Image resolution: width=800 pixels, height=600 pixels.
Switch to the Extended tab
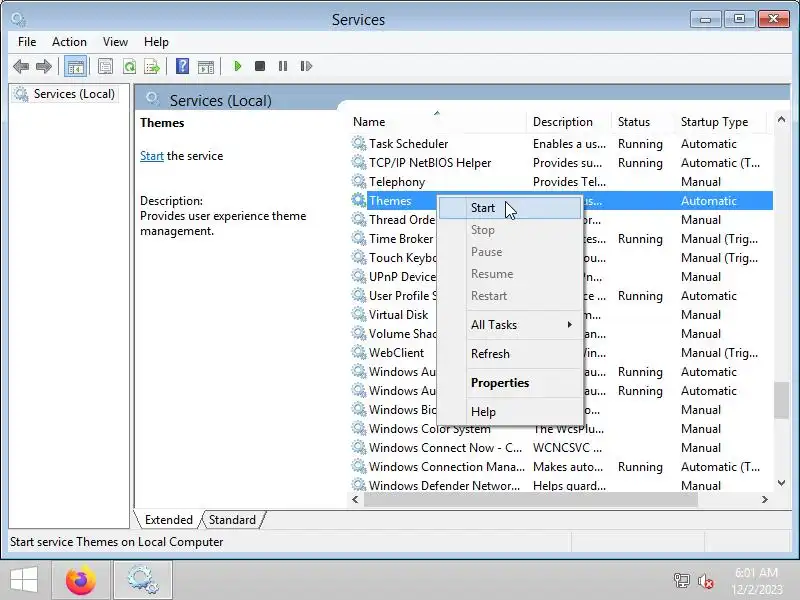168,519
